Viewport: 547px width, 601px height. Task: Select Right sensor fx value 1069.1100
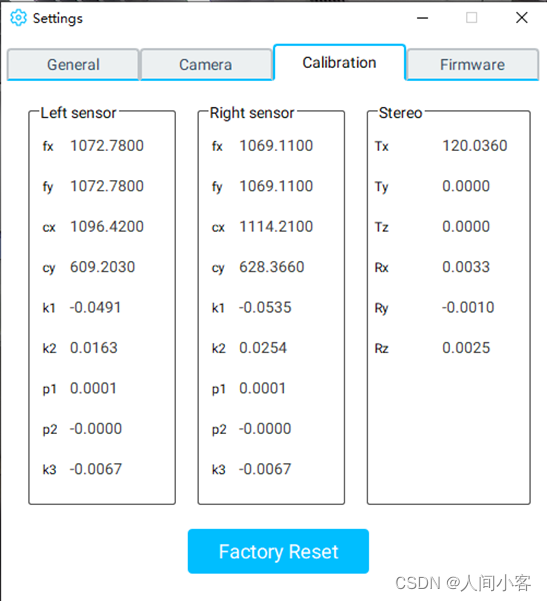click(276, 146)
